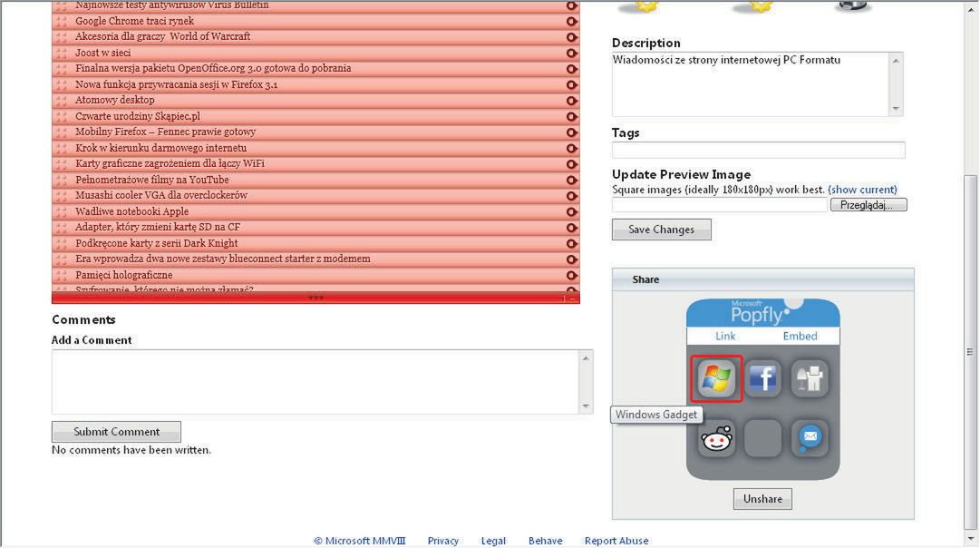Click the Unshare button
The height and width of the screenshot is (548, 980).
point(762,499)
